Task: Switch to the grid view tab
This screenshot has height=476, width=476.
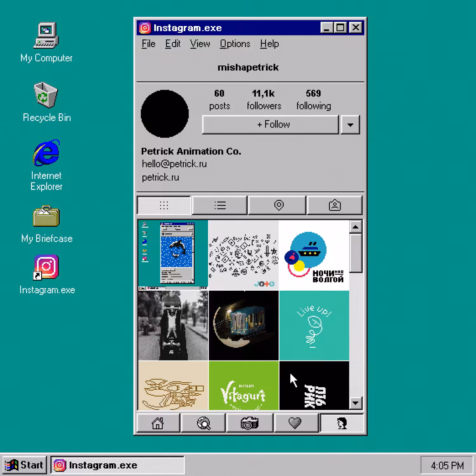Action: pos(164,205)
